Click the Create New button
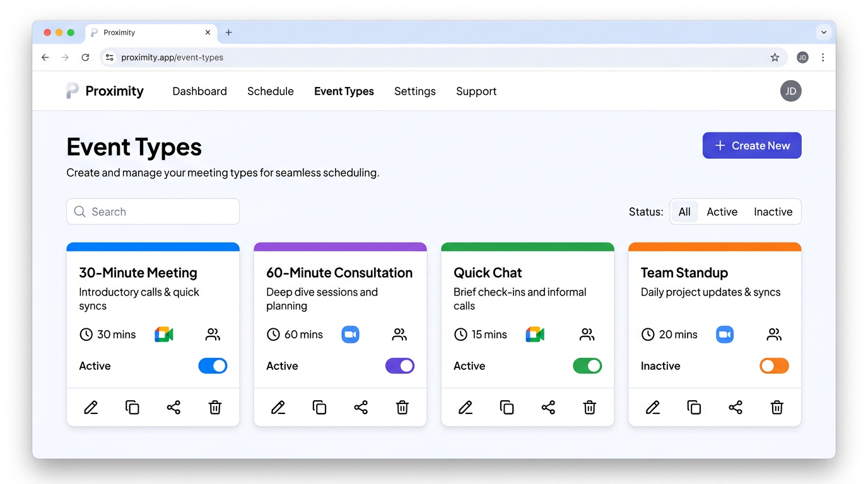 tap(751, 145)
